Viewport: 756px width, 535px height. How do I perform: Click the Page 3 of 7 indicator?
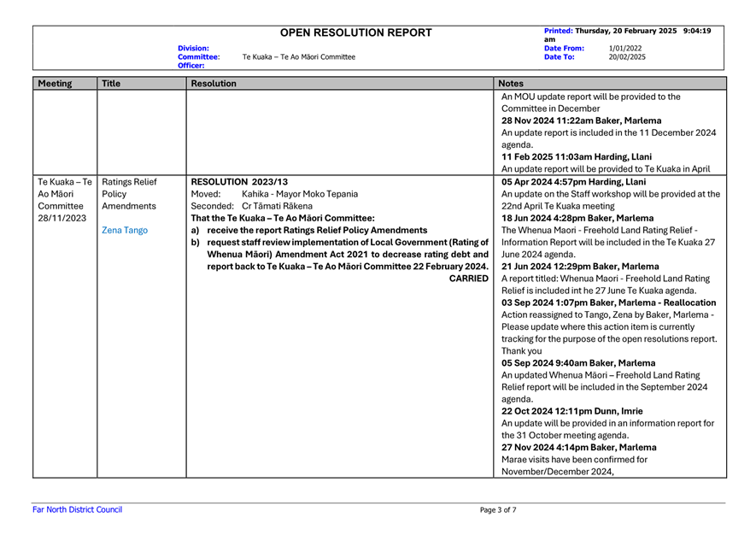[x=498, y=510]
